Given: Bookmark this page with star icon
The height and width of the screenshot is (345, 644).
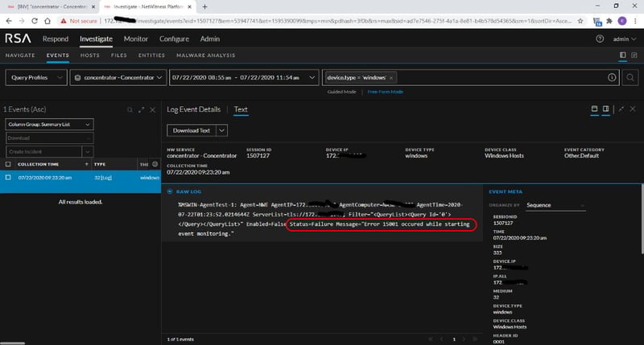Looking at the screenshot, I should tap(580, 21).
